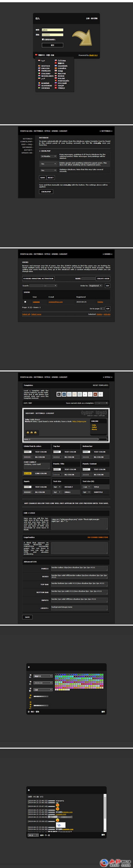Screen dimensions: 133x868
Task: Select ACP KEY in the settings sidebar
Action: (x=28, y=150)
